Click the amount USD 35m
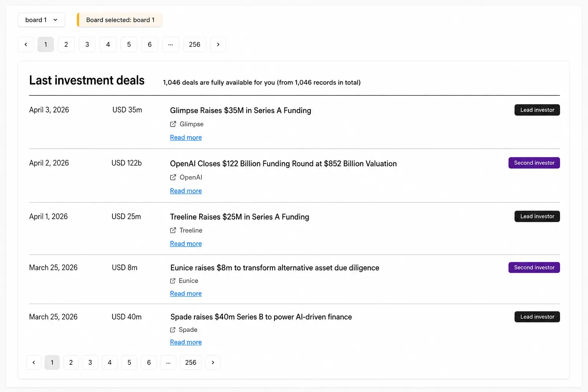This screenshot has width=588, height=392. (127, 110)
